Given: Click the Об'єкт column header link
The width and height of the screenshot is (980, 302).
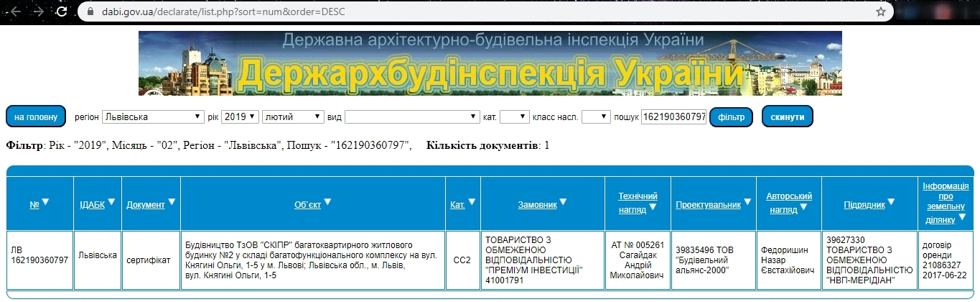Looking at the screenshot, I should tap(307, 205).
